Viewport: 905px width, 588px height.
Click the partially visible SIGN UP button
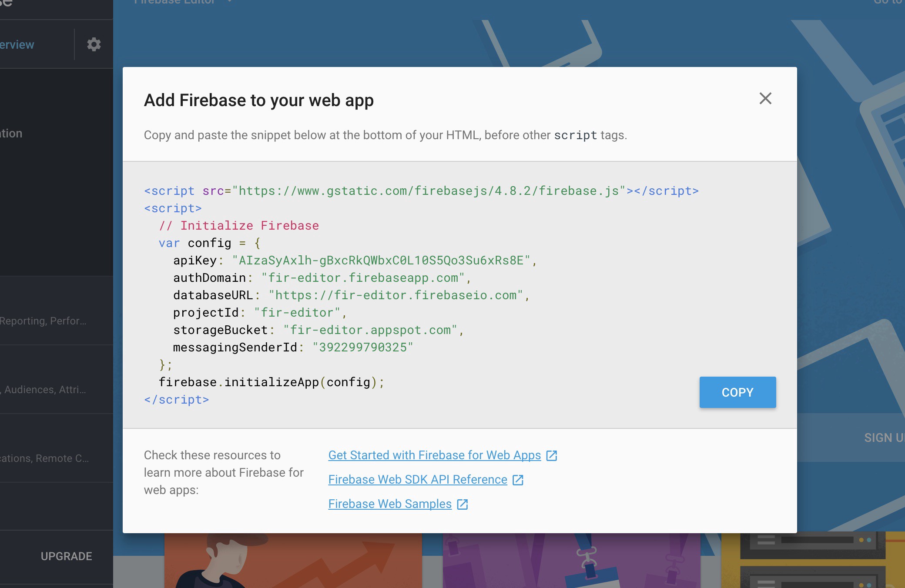(x=883, y=438)
